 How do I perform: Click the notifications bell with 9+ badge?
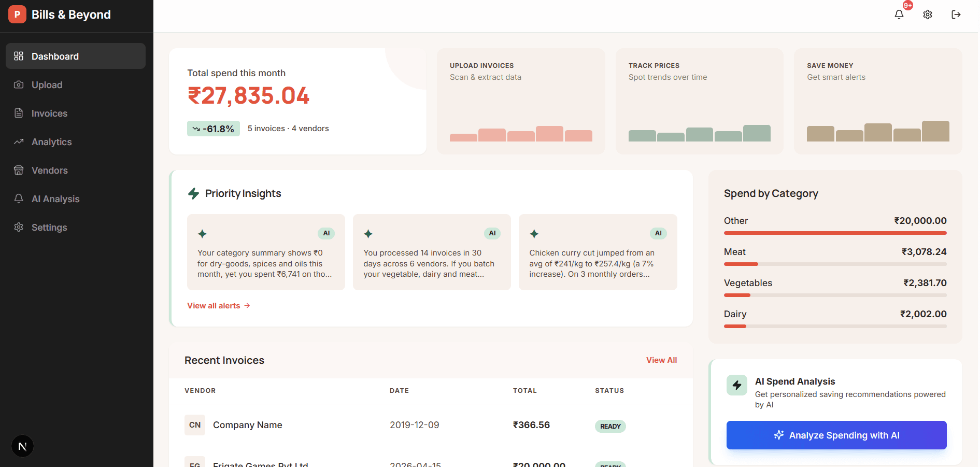898,15
